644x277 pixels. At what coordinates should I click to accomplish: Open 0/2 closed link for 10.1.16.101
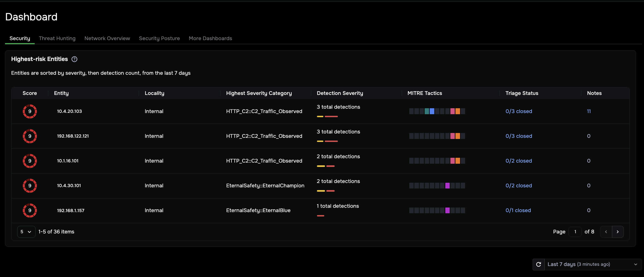(x=519, y=161)
